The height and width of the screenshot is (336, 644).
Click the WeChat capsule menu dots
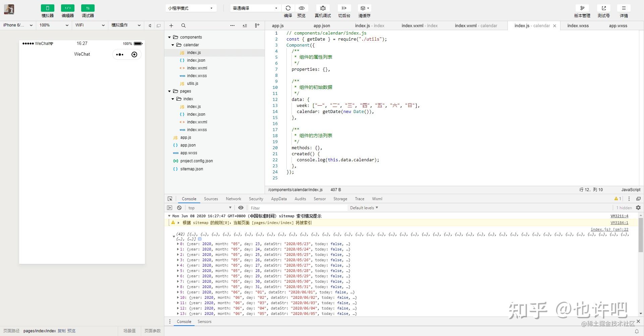(x=120, y=55)
